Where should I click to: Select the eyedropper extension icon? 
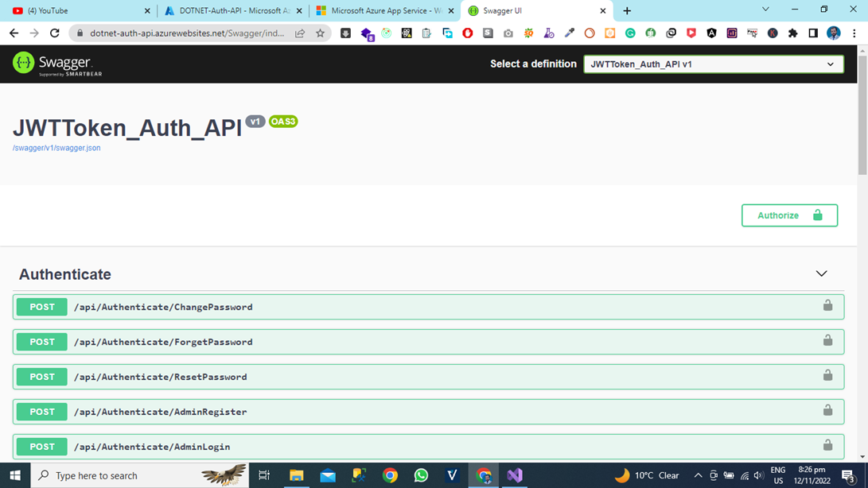click(569, 33)
